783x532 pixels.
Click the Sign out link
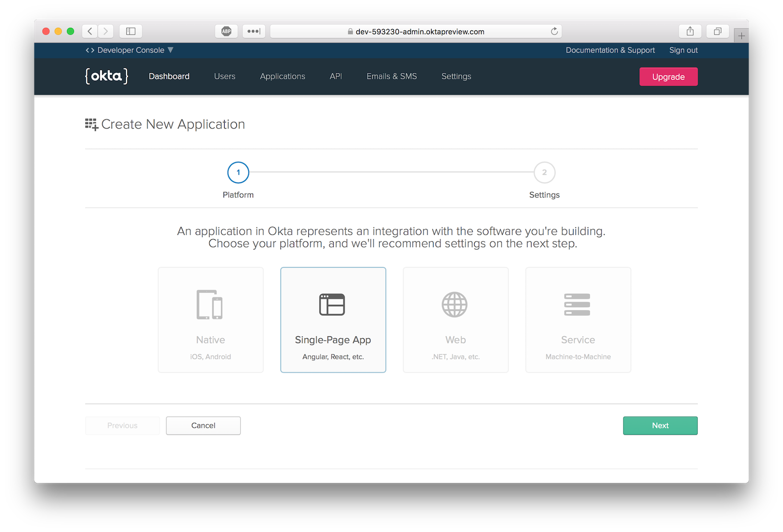click(x=683, y=50)
